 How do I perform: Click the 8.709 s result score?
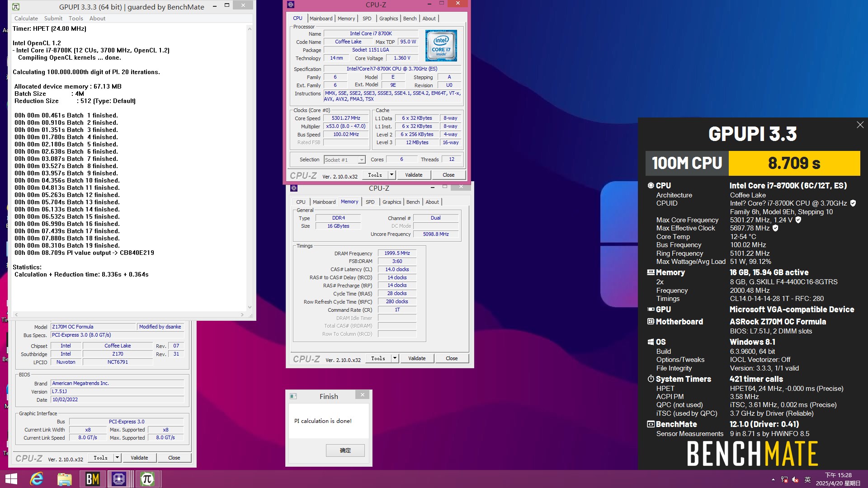click(794, 163)
